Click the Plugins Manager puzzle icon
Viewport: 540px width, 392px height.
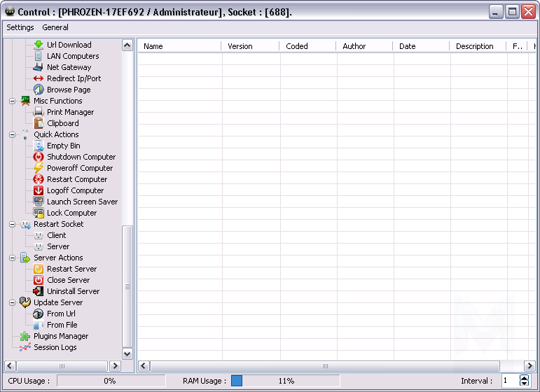(25, 336)
